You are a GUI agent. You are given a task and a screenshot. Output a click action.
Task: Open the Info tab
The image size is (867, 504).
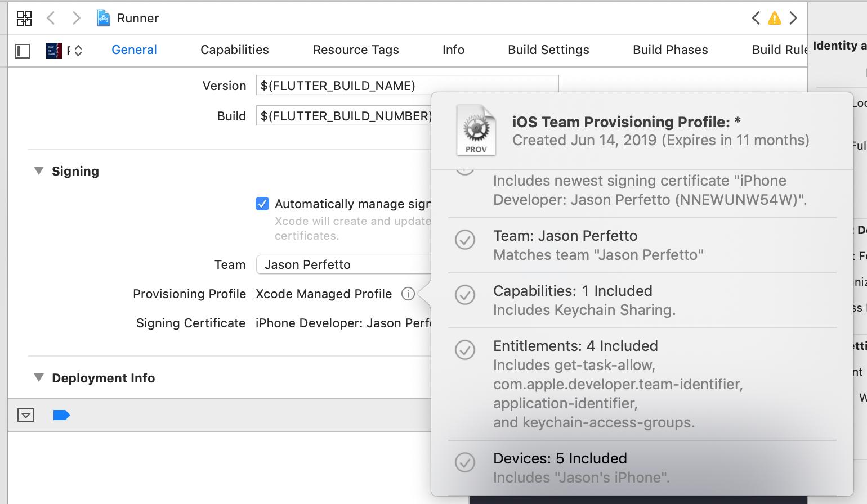453,49
